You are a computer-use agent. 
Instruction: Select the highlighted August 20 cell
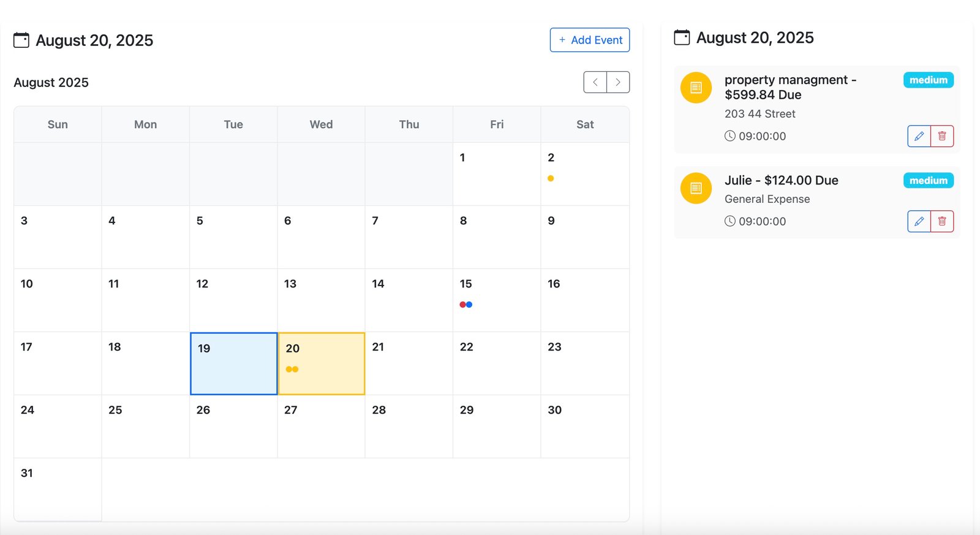tap(322, 363)
